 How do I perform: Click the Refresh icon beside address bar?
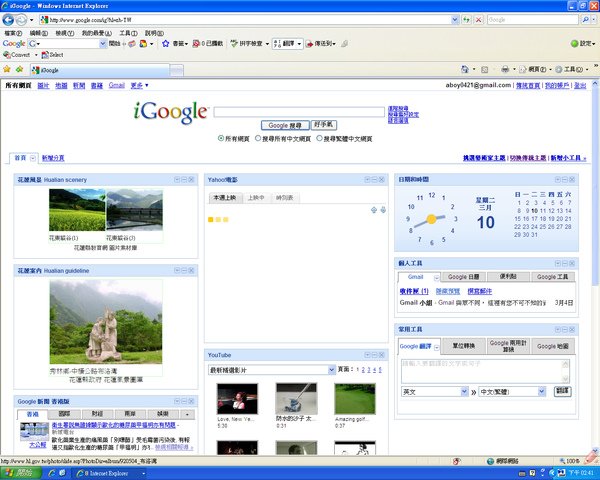click(x=466, y=20)
